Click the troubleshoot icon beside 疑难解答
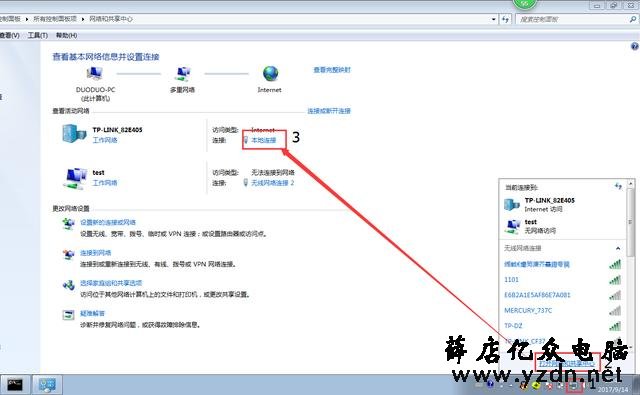640x395 pixels. [x=68, y=315]
